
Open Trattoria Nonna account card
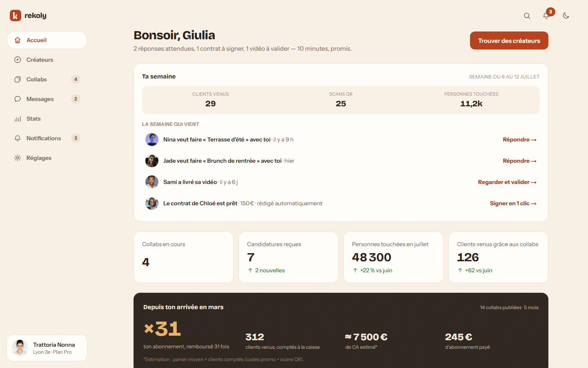click(x=47, y=348)
